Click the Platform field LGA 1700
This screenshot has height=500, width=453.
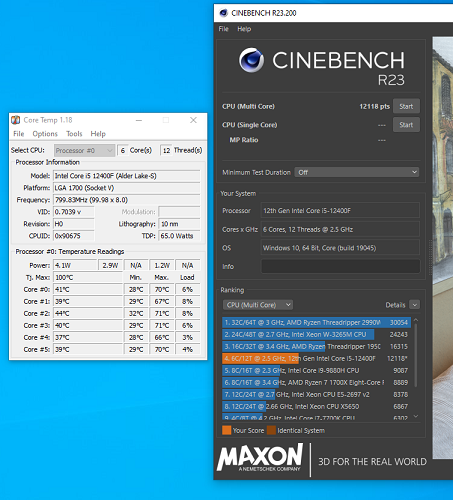point(127,188)
